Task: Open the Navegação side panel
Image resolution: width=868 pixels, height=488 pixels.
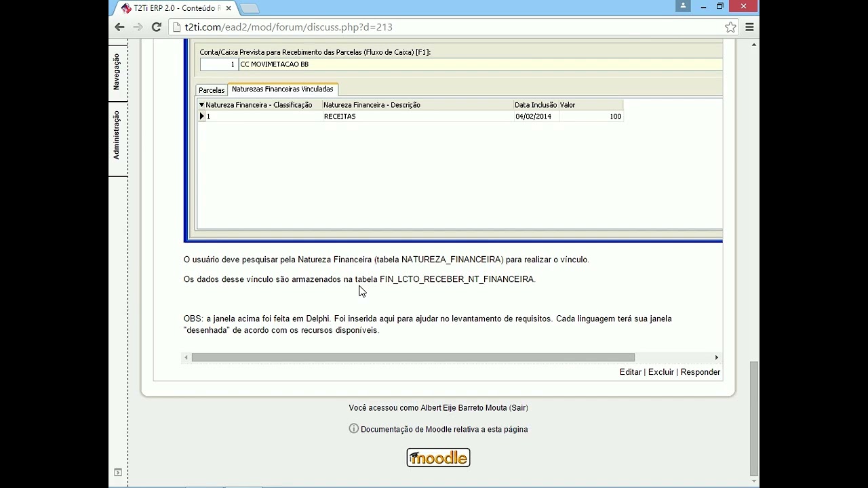Action: click(x=117, y=71)
